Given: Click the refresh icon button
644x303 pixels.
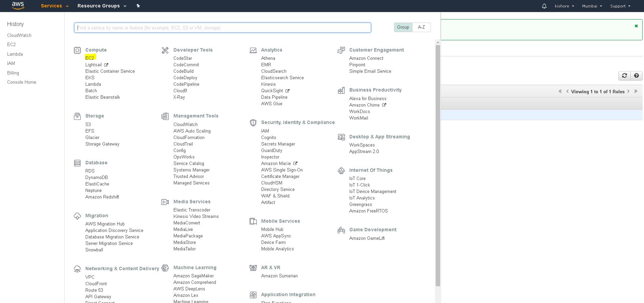Looking at the screenshot, I should [624, 76].
